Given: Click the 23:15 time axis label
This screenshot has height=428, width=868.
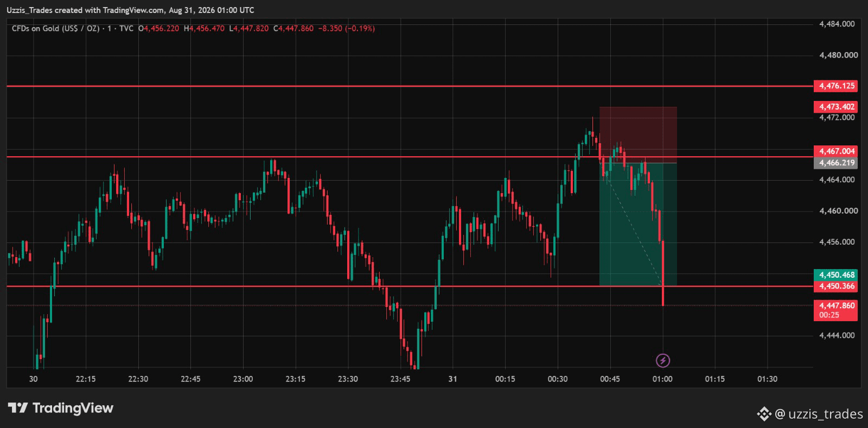Looking at the screenshot, I should [296, 379].
